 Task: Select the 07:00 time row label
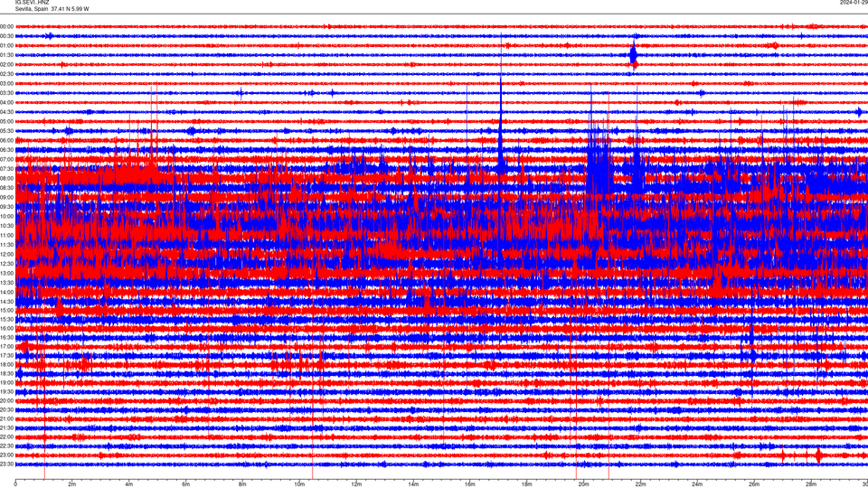pyautogui.click(x=6, y=159)
